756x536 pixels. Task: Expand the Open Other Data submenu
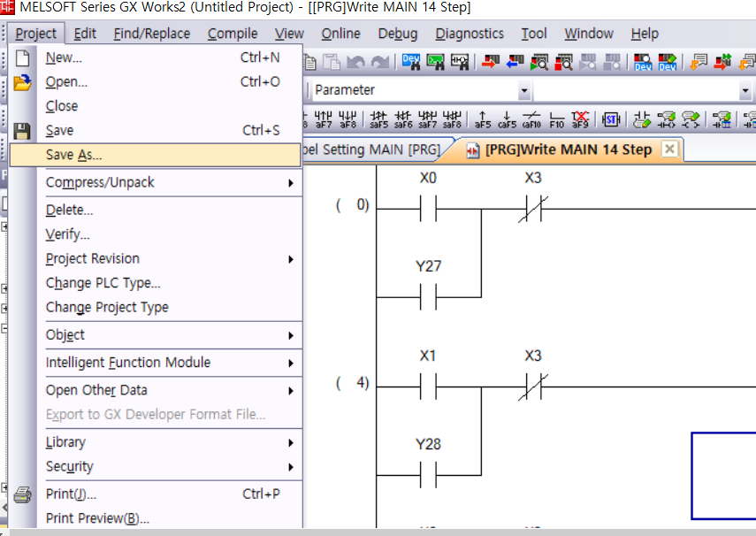(x=290, y=390)
